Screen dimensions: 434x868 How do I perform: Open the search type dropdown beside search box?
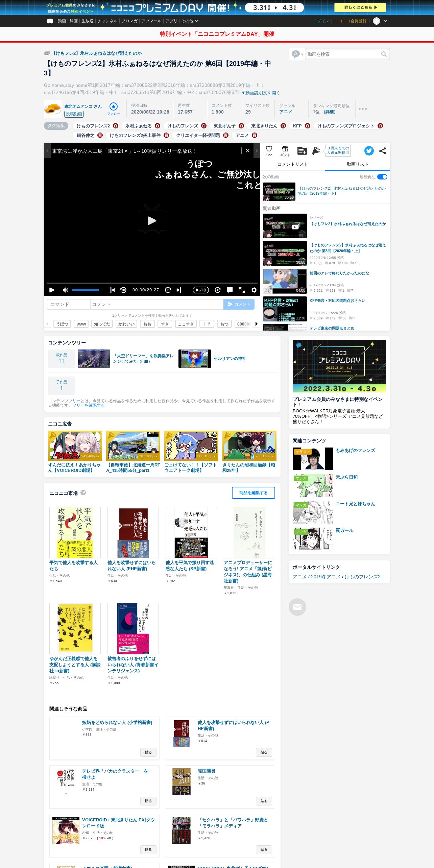coord(298,54)
